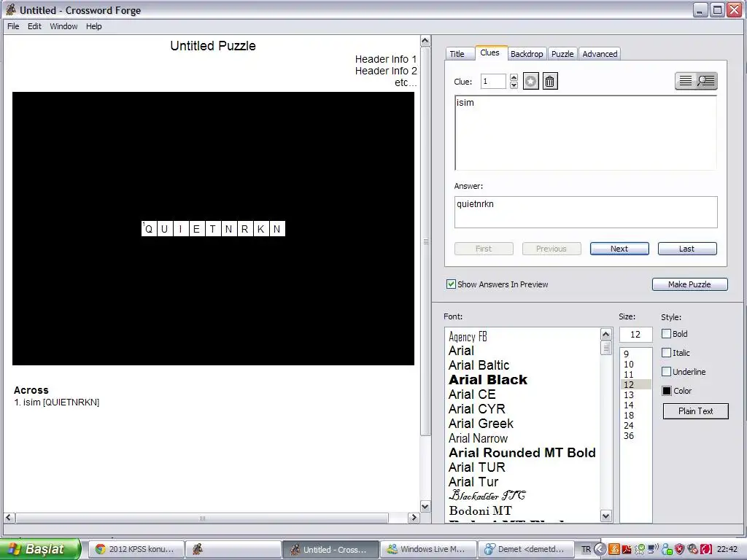Open the Edit menu
Image resolution: width=747 pixels, height=560 pixels.
[34, 26]
